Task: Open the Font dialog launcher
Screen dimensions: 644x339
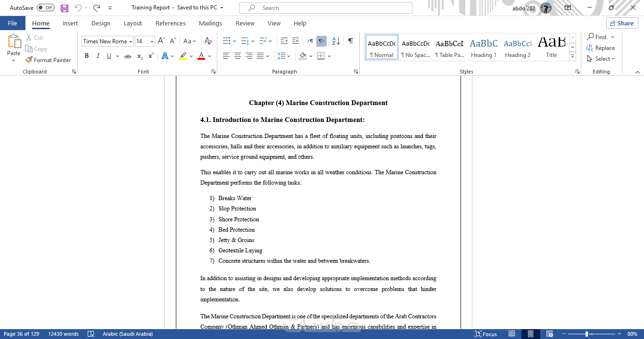Action: point(214,72)
